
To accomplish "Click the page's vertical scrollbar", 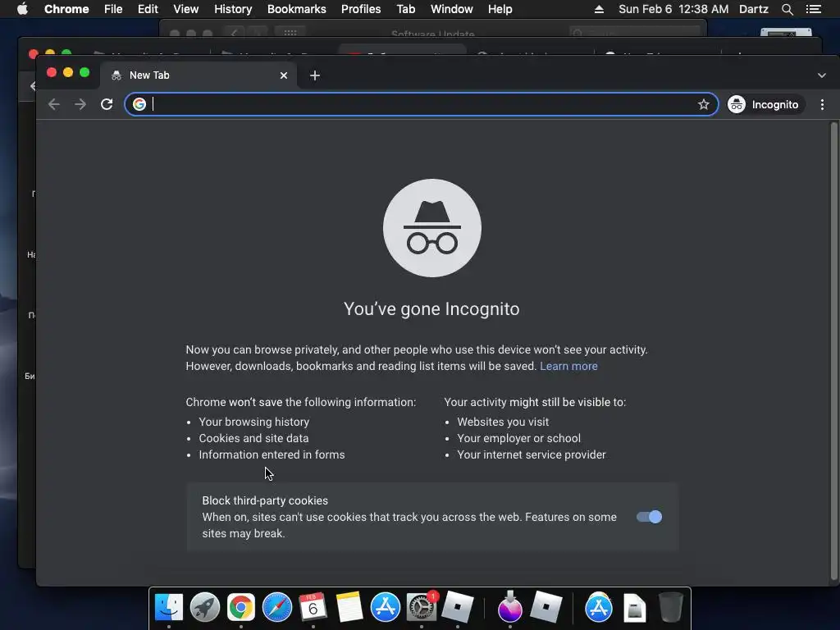I will 833,351.
